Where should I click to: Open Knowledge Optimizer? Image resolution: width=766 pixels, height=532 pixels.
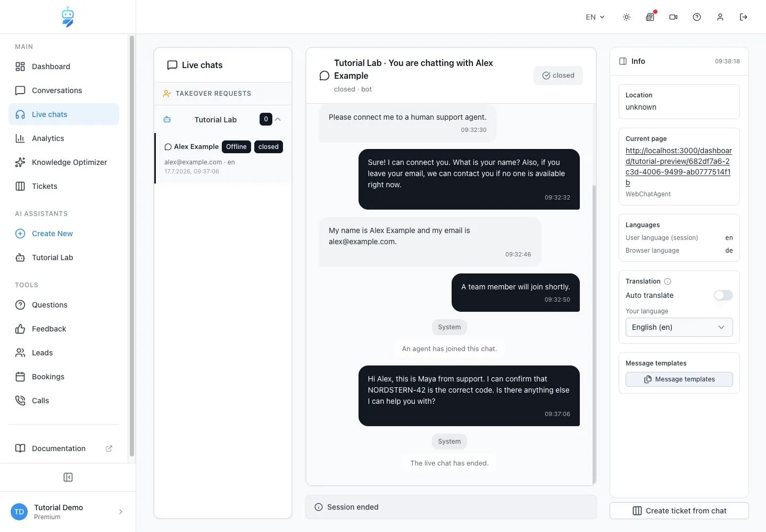(x=64, y=162)
